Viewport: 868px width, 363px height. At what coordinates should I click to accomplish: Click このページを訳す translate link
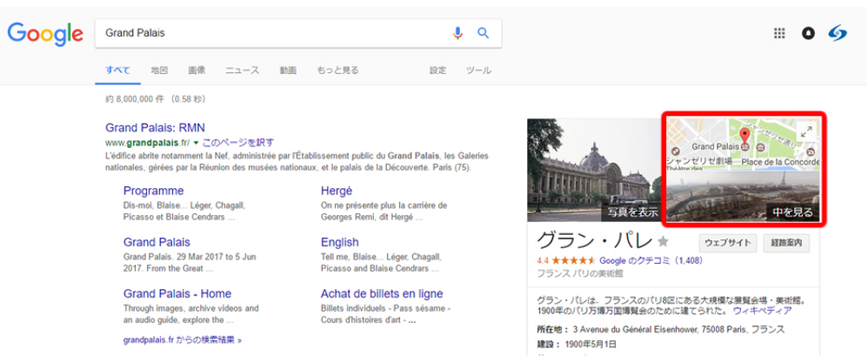(237, 143)
